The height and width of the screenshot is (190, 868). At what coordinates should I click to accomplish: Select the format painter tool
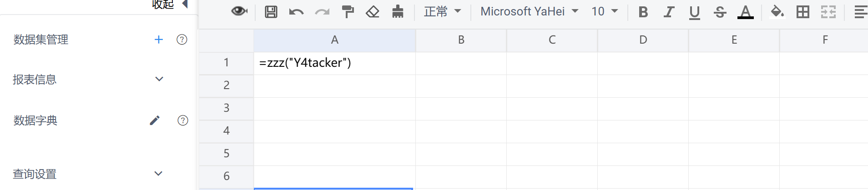click(x=348, y=12)
